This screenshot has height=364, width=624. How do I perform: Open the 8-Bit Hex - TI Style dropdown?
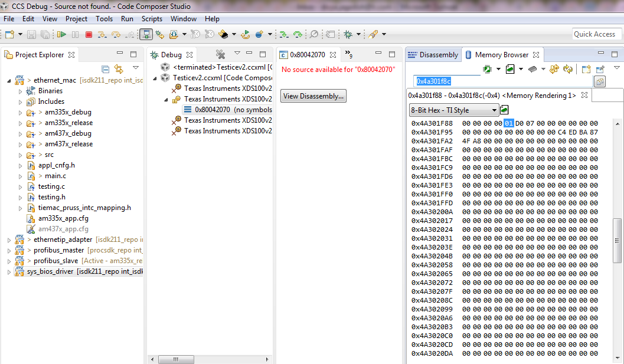[x=453, y=110]
